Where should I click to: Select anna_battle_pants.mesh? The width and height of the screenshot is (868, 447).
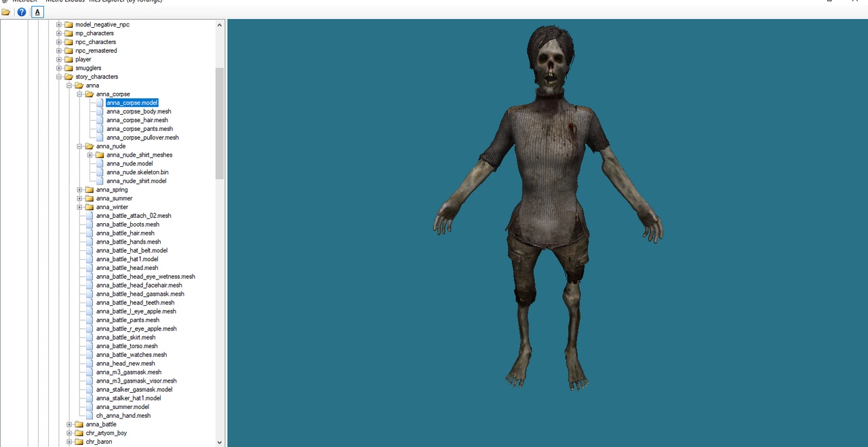[127, 320]
